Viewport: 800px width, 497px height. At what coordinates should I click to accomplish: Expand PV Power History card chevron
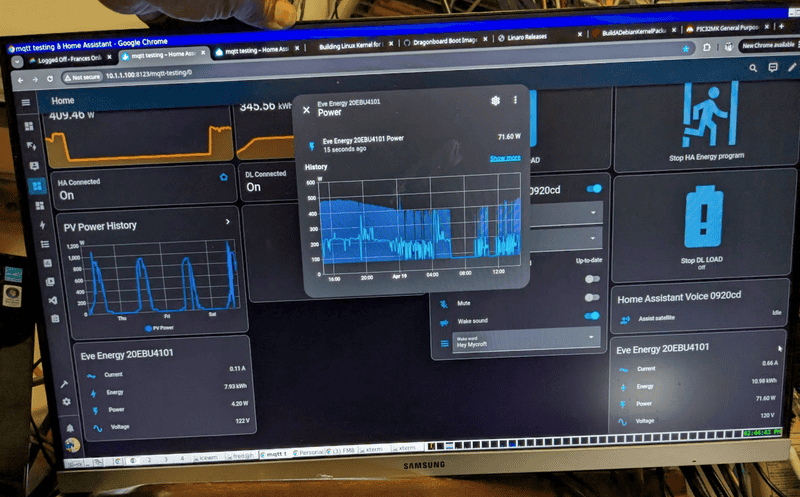pyautogui.click(x=228, y=221)
